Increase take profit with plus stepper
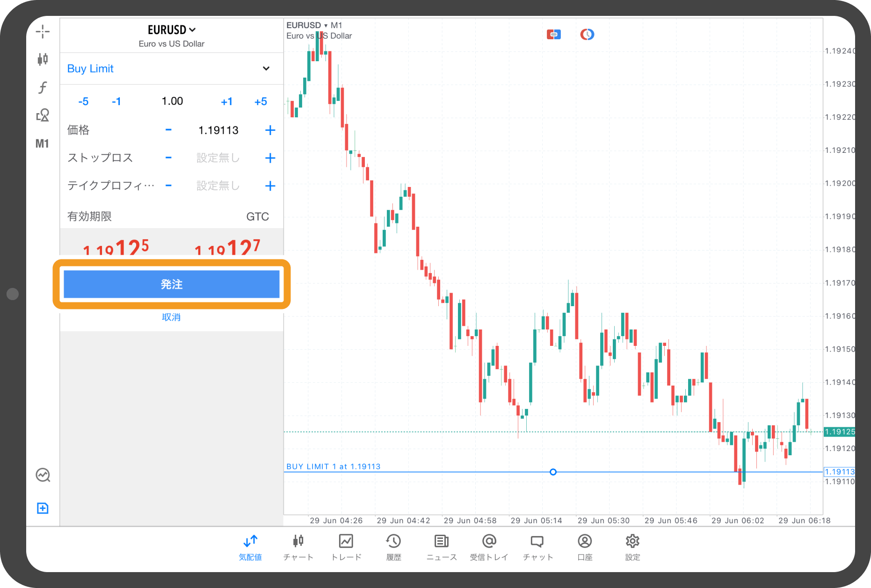The height and width of the screenshot is (588, 871). [270, 186]
